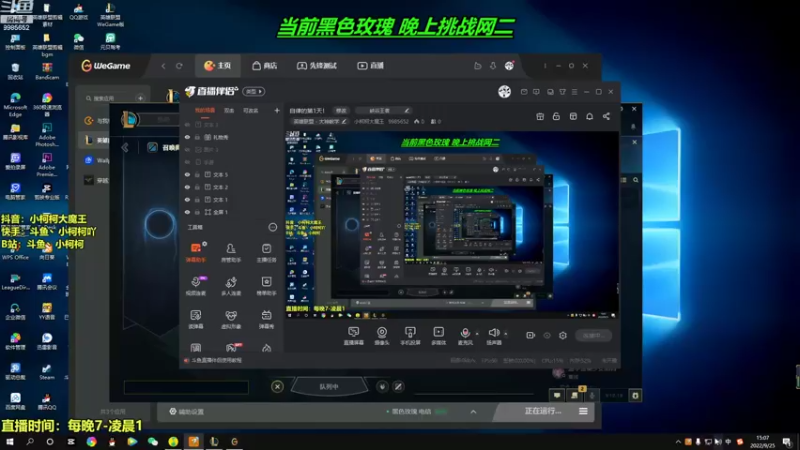The width and height of the screenshot is (800, 450).
Task: Toggle visibility of 文本 2 layer
Action: coord(187,187)
